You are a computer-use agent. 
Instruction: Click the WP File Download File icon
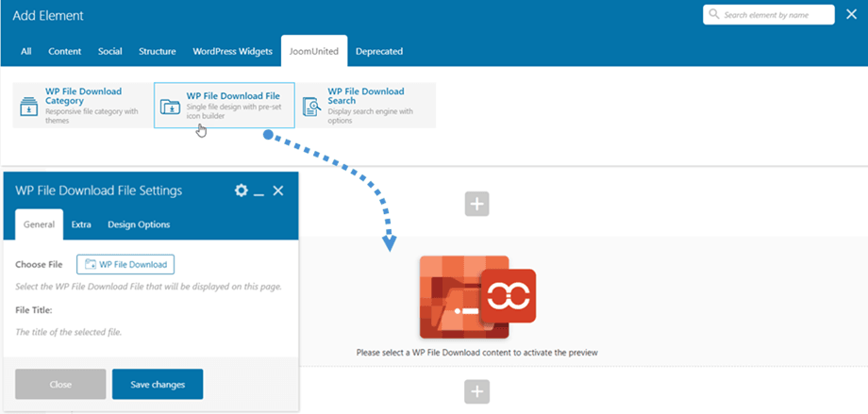pos(171,106)
